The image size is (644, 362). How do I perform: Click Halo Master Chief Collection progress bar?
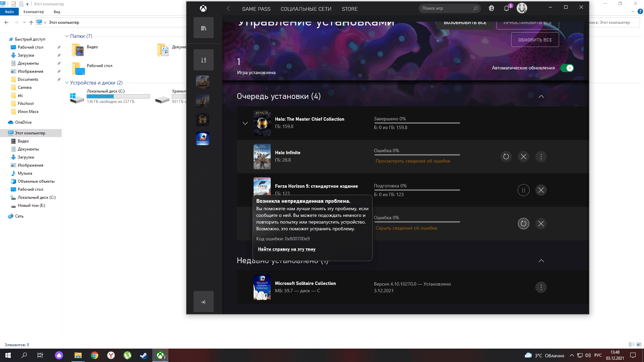coord(417,123)
